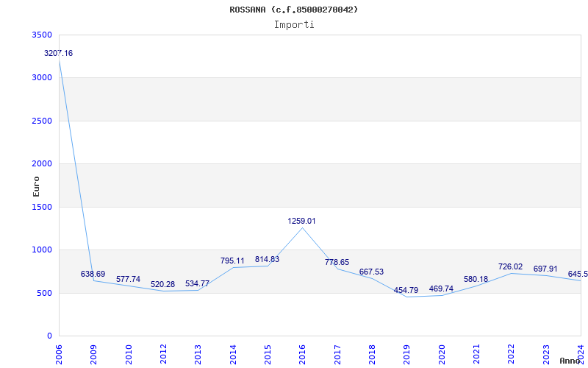Select the 577.74 data label
Viewport: 588px width, 368px height.
tap(128, 279)
